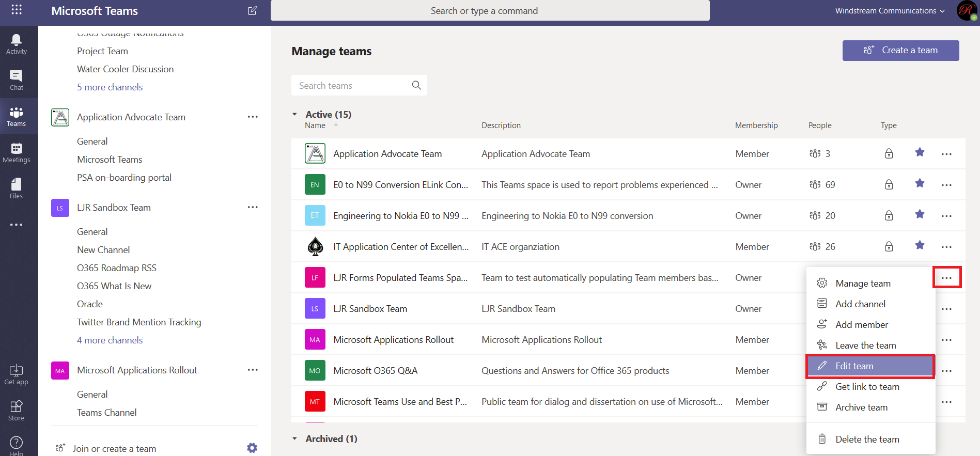Expand 4 more channels in LJR Sandbox

(x=110, y=340)
